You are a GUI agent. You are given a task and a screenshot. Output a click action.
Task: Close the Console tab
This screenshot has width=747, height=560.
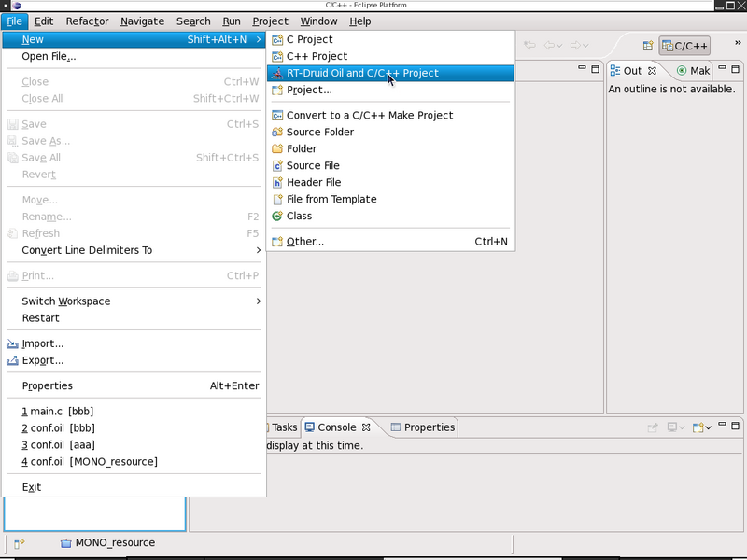[366, 427]
